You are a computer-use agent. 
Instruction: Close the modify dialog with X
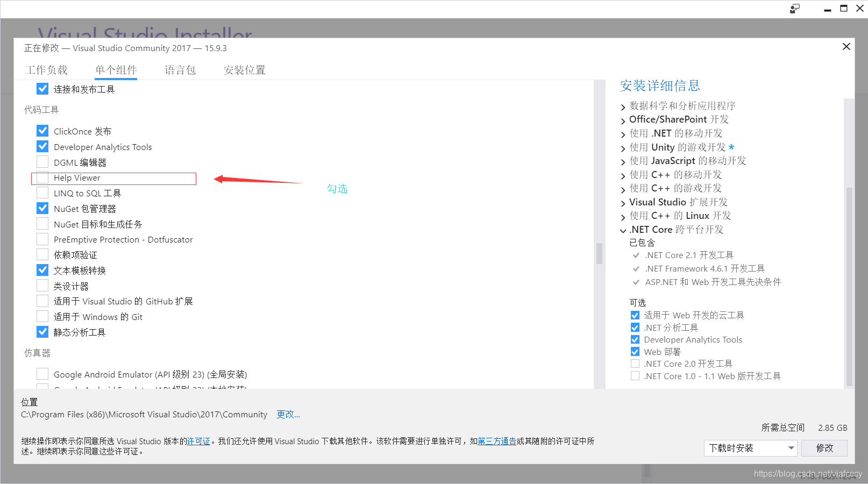pos(846,47)
